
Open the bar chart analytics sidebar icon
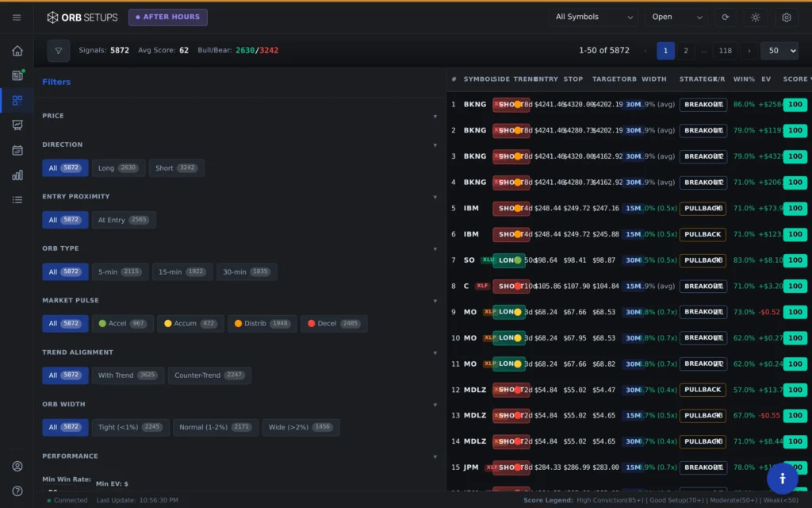pos(17,175)
